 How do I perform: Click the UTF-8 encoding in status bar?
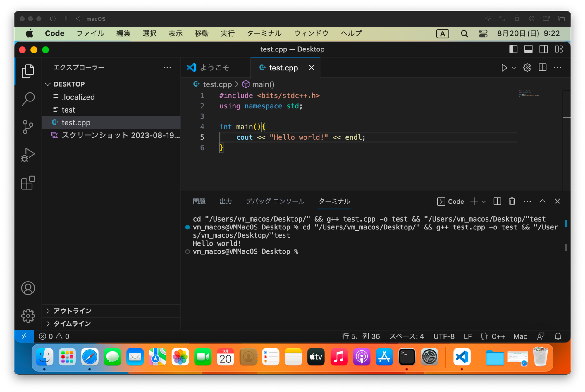444,336
